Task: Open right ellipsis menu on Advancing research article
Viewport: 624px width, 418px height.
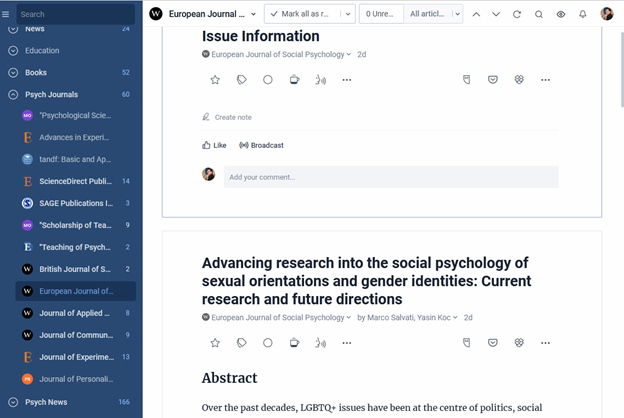Action: [x=545, y=343]
